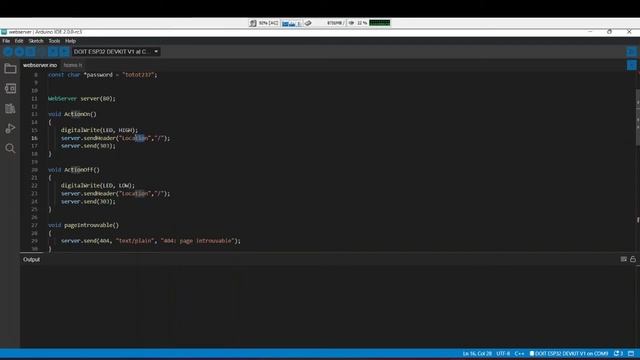Screen dimensions: 640x360
Task: Click the toolbar button right of Upload
Action: tap(31, 52)
